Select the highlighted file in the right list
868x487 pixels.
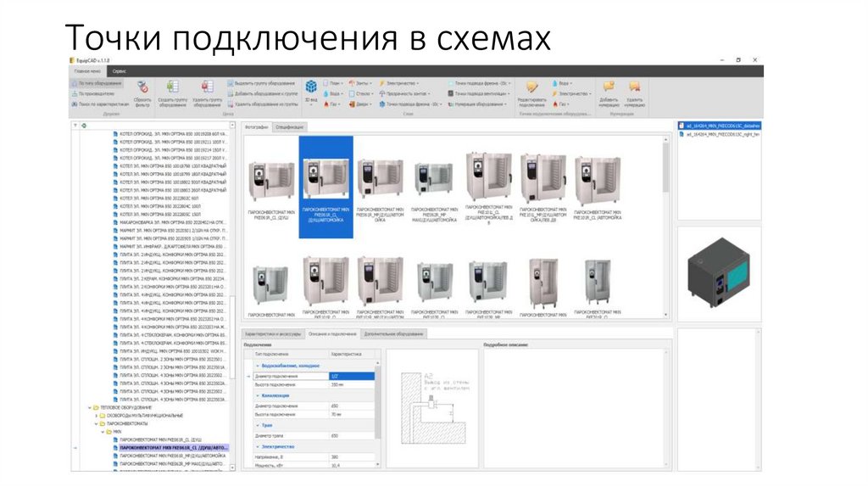point(720,126)
